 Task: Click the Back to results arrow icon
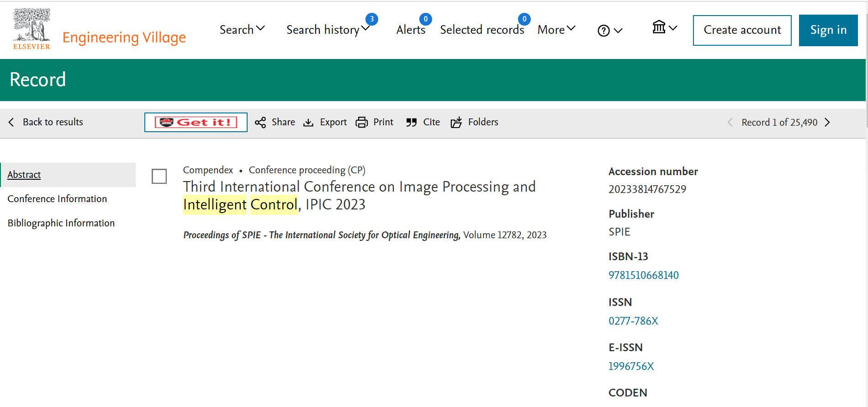pos(11,122)
